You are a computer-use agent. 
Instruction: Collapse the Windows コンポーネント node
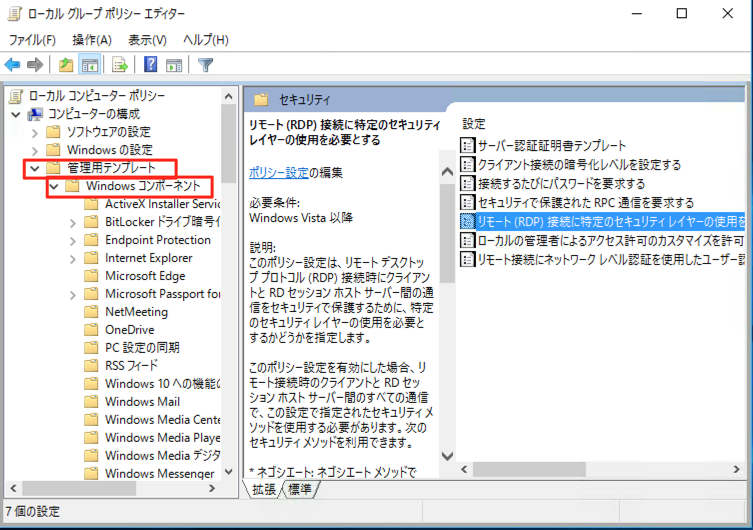point(54,186)
